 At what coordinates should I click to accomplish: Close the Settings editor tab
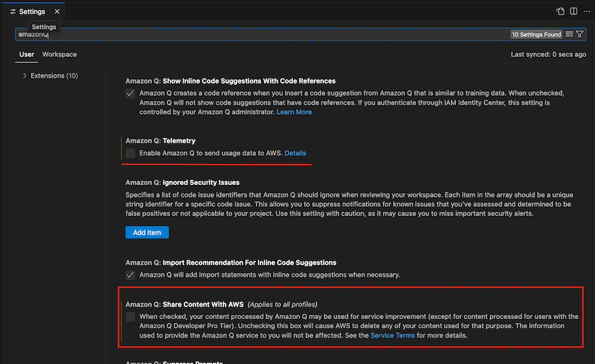point(56,11)
